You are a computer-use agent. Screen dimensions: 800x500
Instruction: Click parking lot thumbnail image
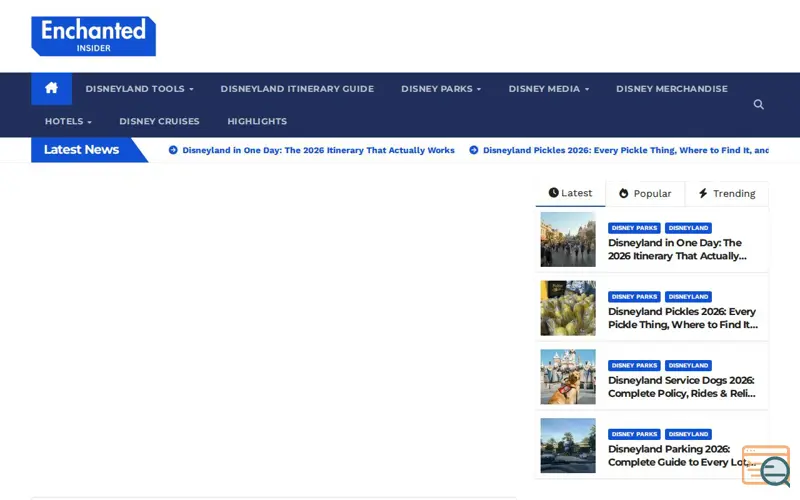(x=568, y=445)
